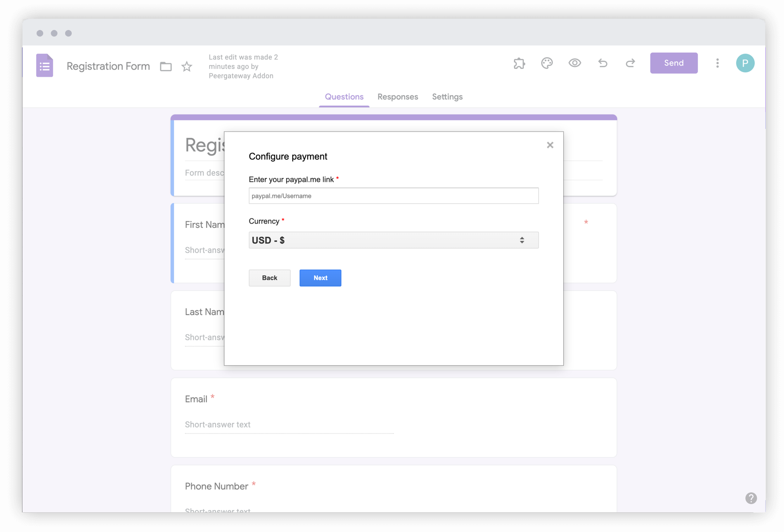Switch to the Responses tab
This screenshot has height=532, width=784.
tap(398, 97)
